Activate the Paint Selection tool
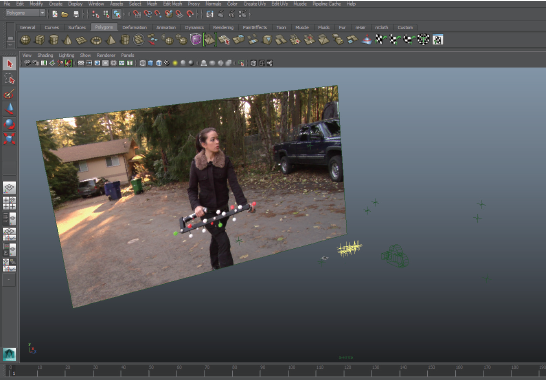This screenshot has height=381, width=546. 9,94
